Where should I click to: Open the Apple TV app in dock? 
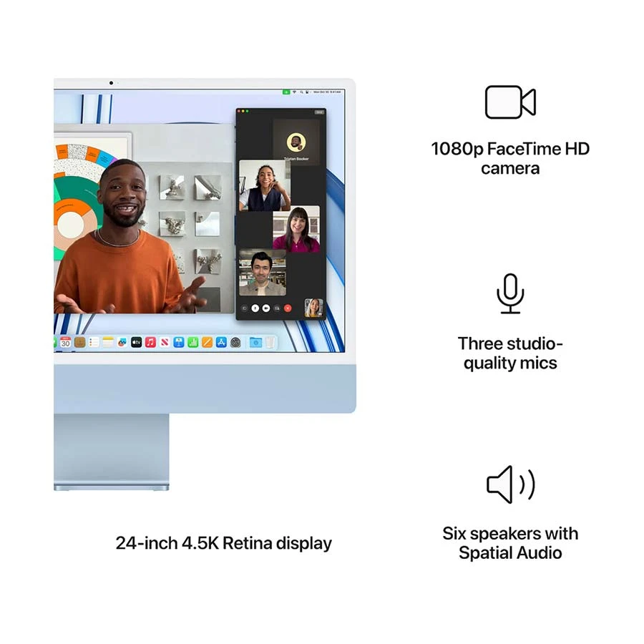pyautogui.click(x=137, y=342)
